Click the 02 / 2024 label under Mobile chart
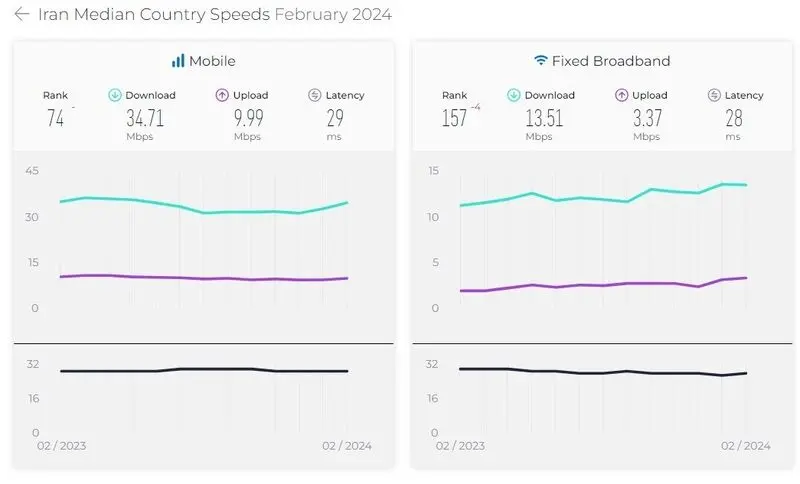The image size is (800, 484). (x=347, y=446)
